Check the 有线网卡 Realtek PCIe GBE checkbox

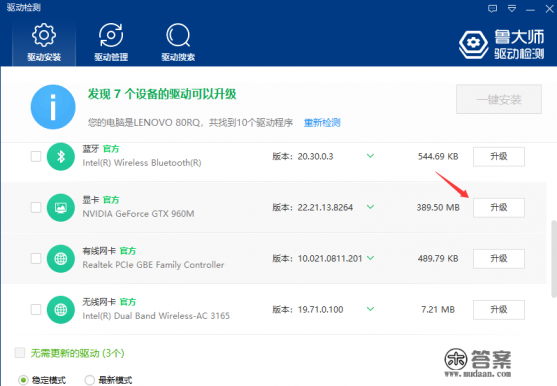tap(36, 258)
